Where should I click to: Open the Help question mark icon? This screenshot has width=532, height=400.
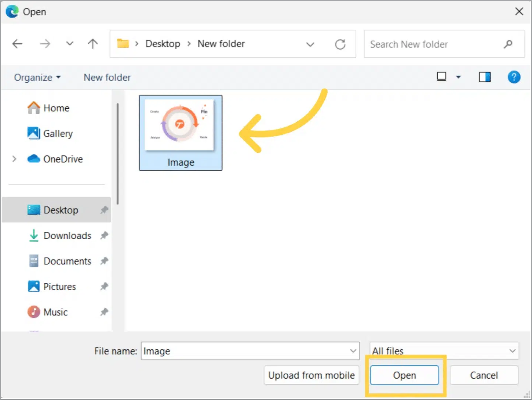coord(514,77)
